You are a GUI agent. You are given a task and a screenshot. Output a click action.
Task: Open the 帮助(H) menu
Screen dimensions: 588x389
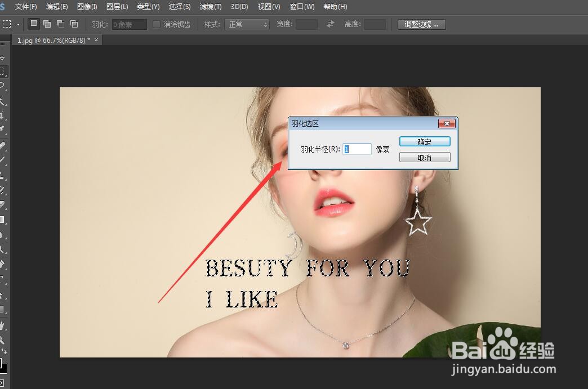pos(335,7)
